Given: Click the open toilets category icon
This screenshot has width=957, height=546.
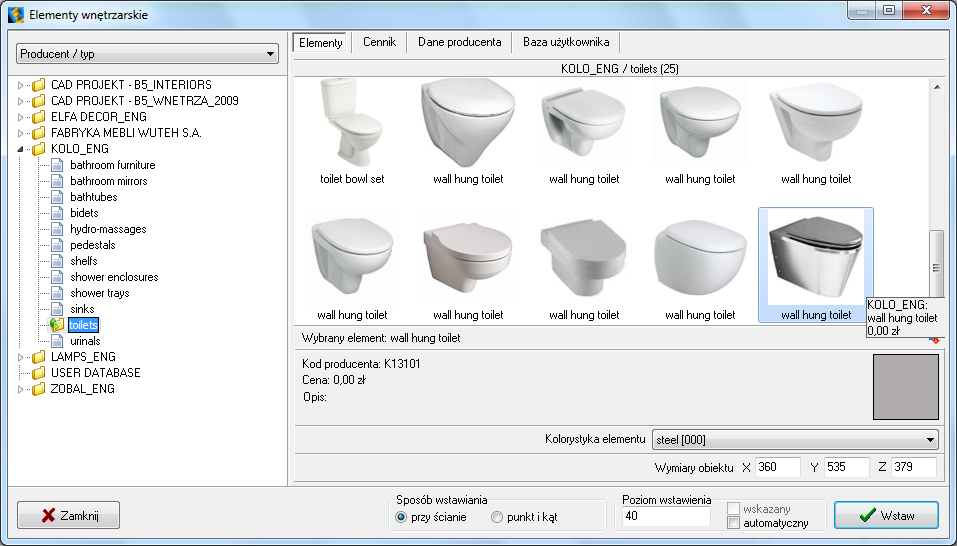Looking at the screenshot, I should pos(57,325).
